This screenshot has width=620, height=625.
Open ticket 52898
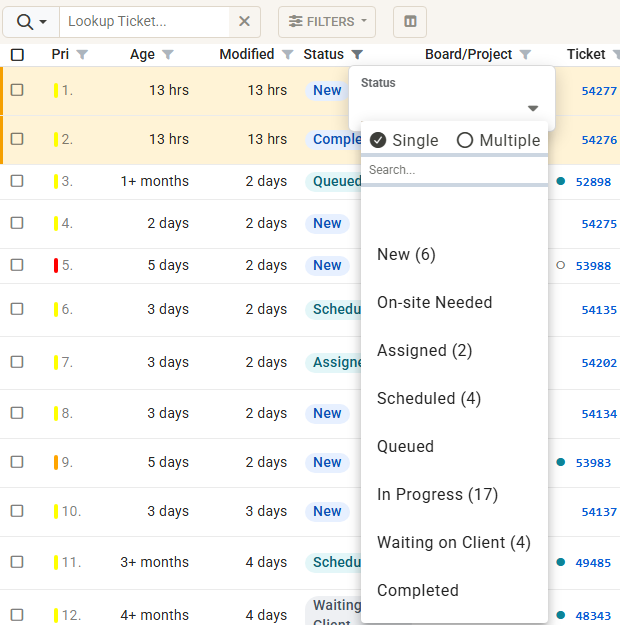pos(593,182)
